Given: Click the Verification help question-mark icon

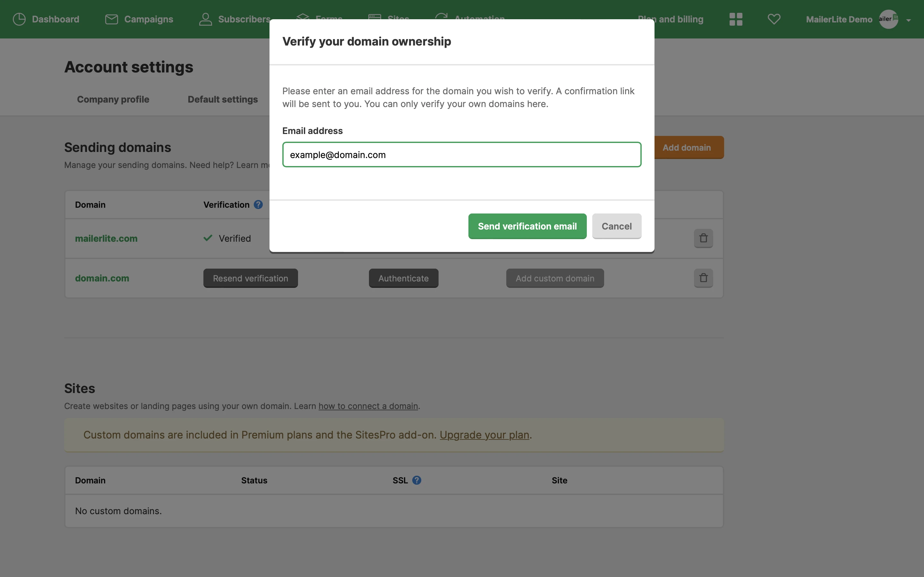Looking at the screenshot, I should point(258,205).
